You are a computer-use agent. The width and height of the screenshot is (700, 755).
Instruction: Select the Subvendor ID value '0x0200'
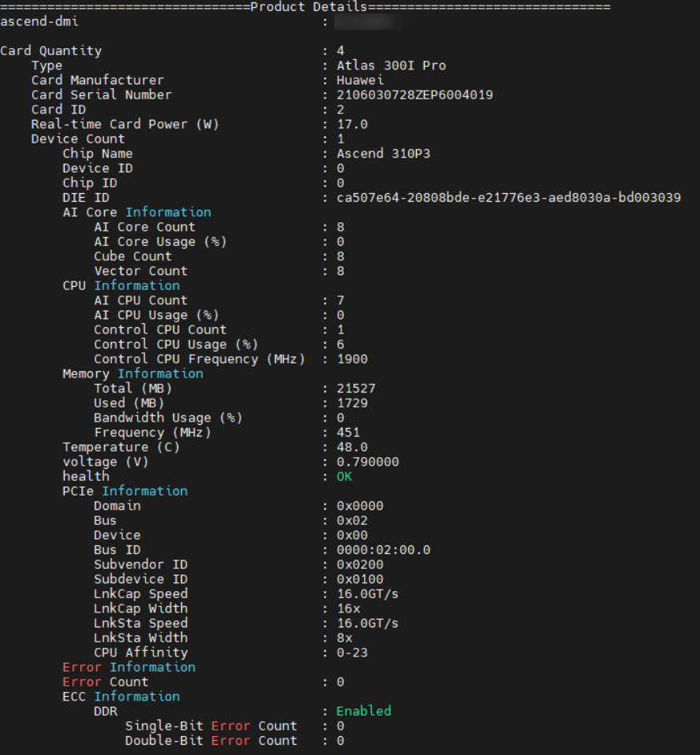coord(360,565)
